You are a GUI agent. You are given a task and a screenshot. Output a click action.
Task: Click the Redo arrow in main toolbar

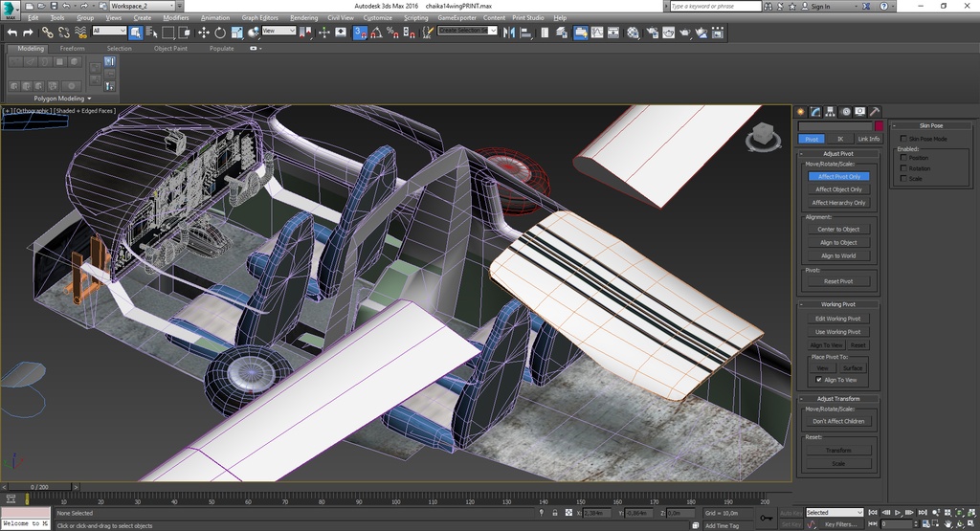(28, 33)
